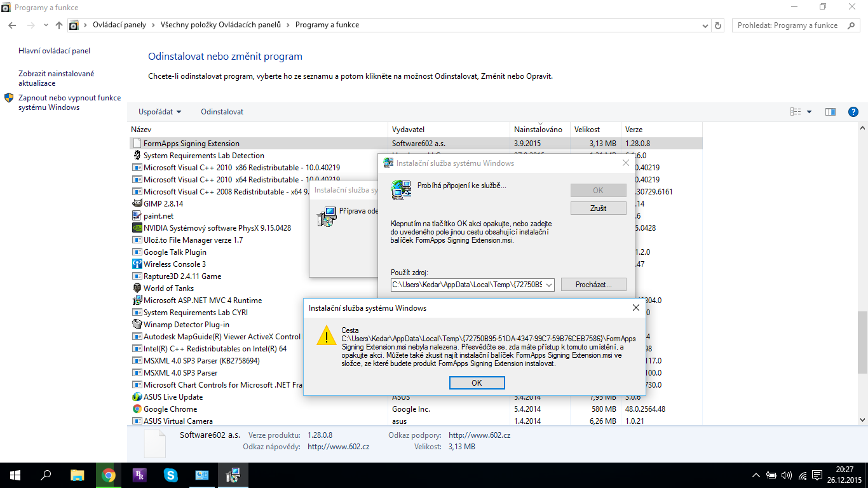The height and width of the screenshot is (488, 868).
Task: Click the scrollbar down arrow of program list
Action: click(862, 420)
